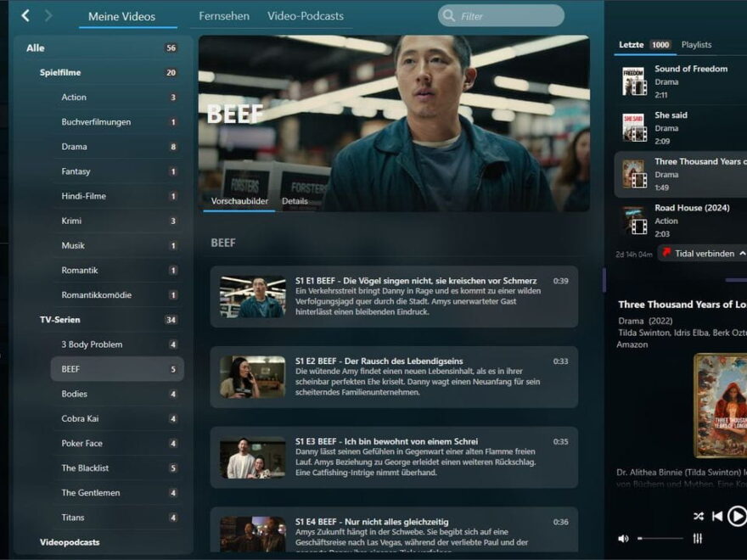
Task: Toggle shuffle playback icon
Action: coord(699,516)
